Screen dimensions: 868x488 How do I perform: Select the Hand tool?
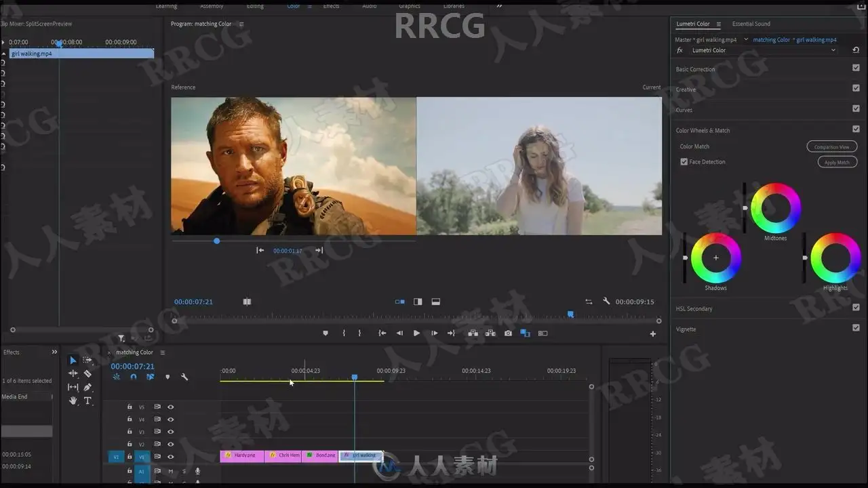pos(73,401)
